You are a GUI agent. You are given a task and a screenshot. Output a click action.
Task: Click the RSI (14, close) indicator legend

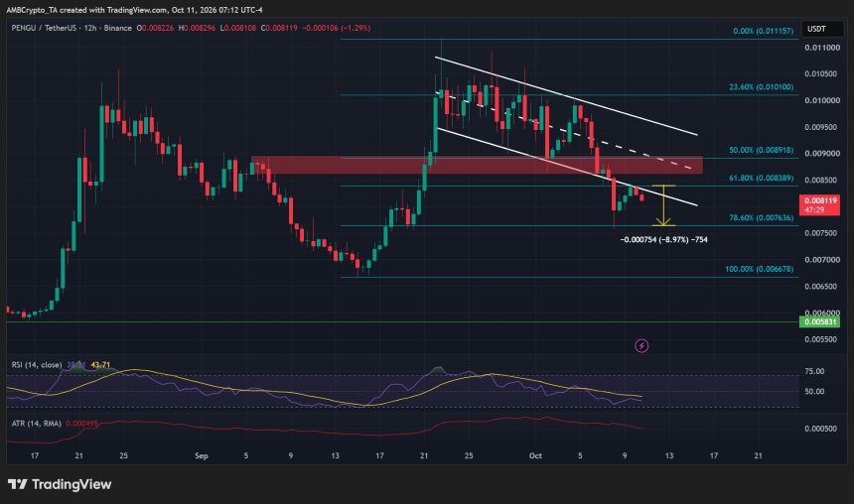37,365
